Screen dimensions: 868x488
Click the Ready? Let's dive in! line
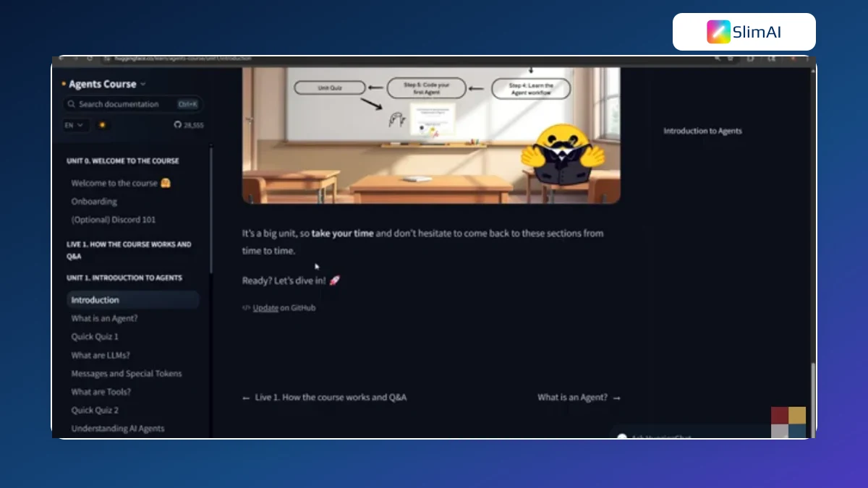[291, 281]
